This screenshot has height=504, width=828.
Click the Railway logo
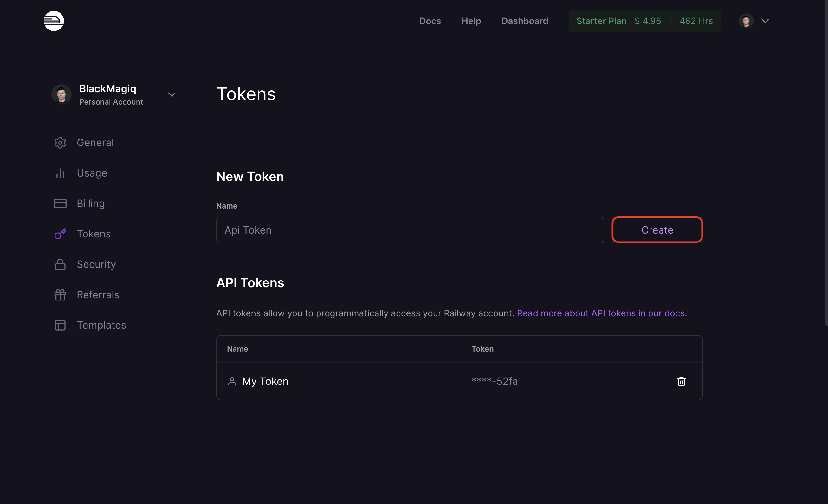54,21
